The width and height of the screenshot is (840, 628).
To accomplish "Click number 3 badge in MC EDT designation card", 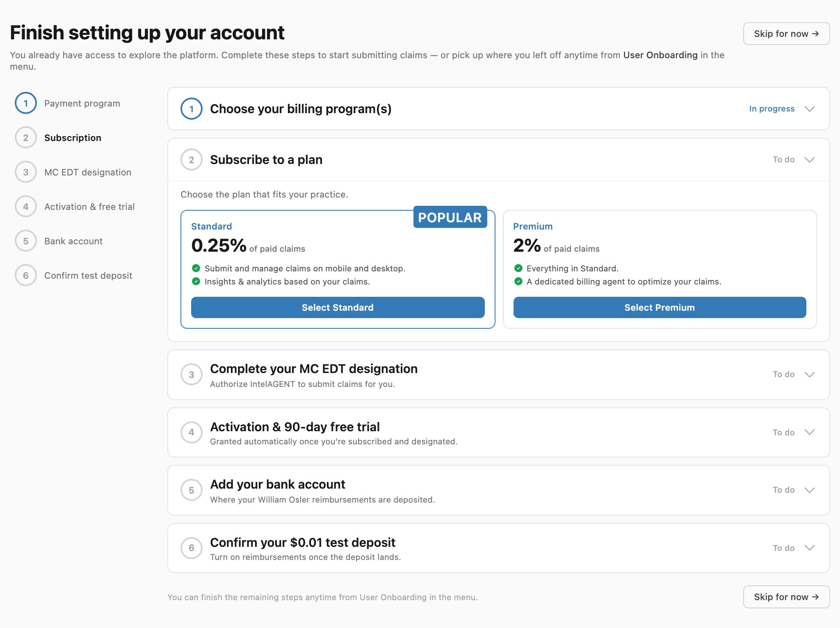I will tap(192, 375).
